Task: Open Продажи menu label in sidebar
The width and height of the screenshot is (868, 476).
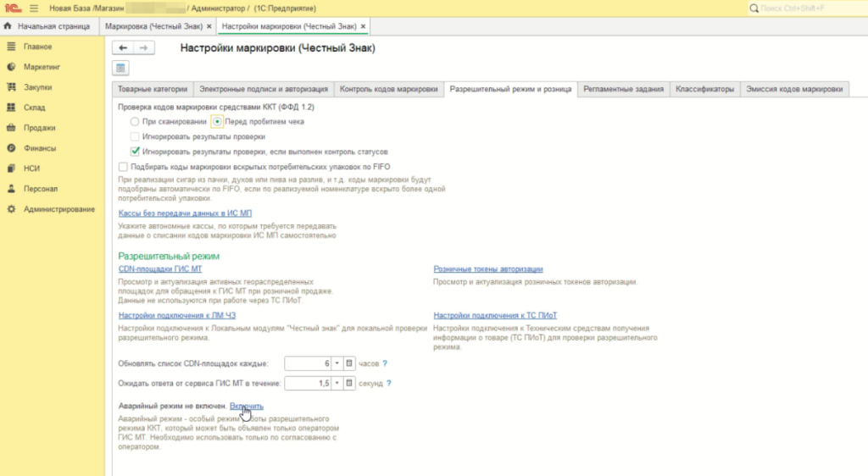Action: point(39,128)
